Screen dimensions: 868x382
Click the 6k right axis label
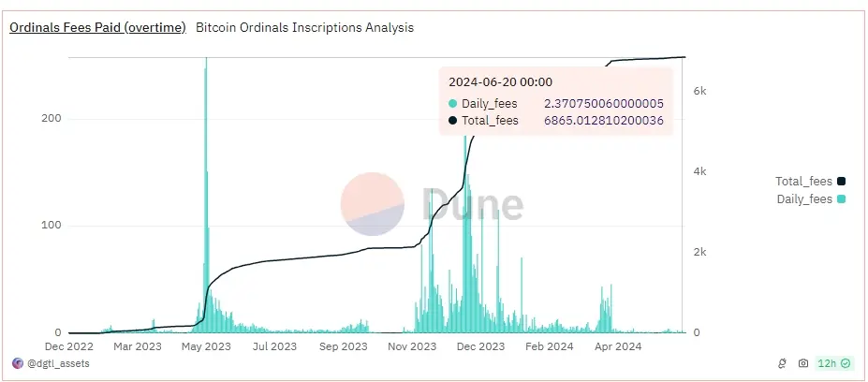pyautogui.click(x=699, y=92)
